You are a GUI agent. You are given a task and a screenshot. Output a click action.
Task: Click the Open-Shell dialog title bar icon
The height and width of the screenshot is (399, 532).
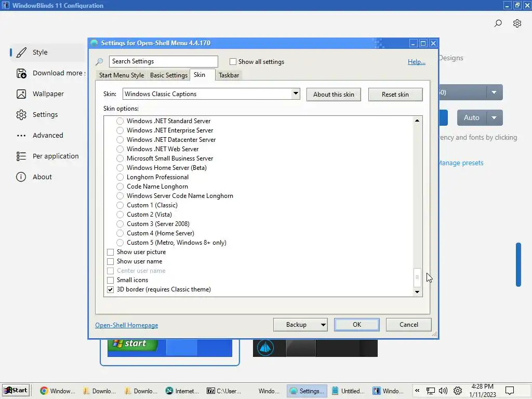pos(94,43)
